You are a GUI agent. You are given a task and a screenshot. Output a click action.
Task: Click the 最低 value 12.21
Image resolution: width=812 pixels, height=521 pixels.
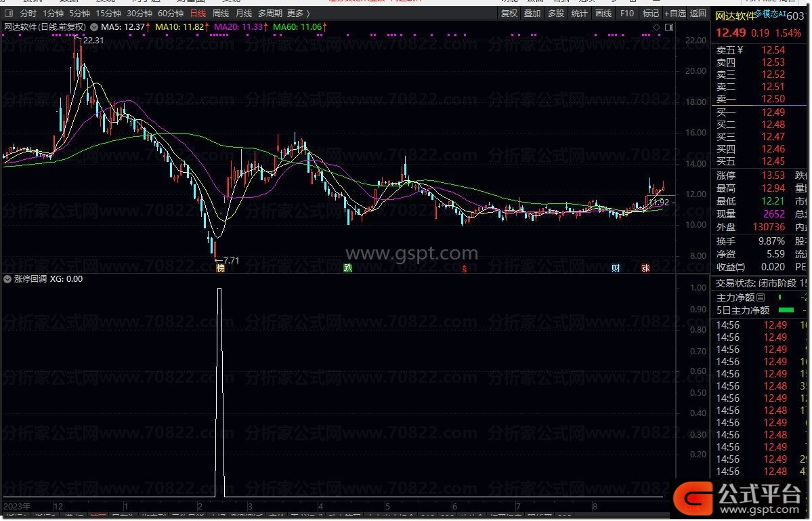773,201
